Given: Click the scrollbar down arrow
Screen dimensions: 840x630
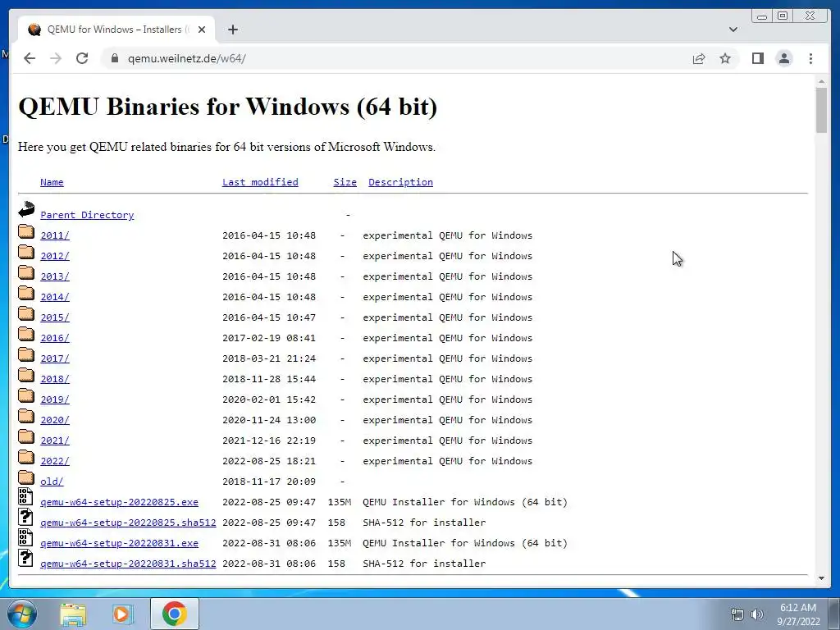Looking at the screenshot, I should pyautogui.click(x=821, y=578).
